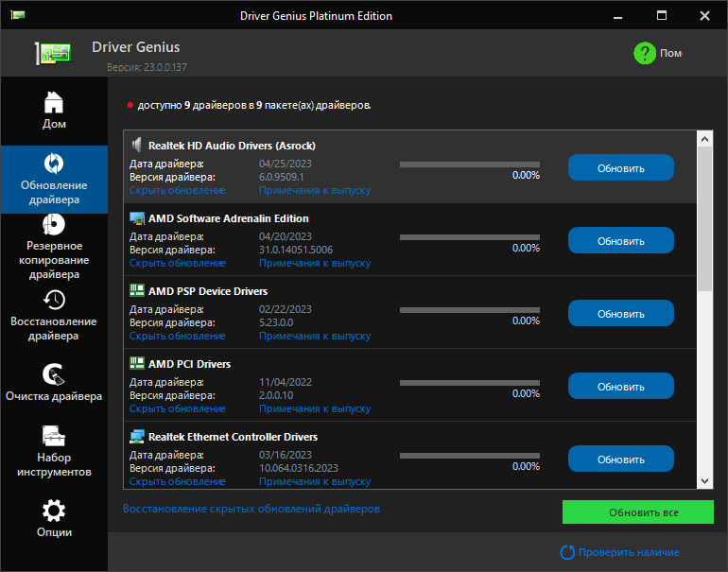Screen dimensions: 728x572
Task: Select the AMD PSP Device Drivers title
Action: click(x=208, y=291)
